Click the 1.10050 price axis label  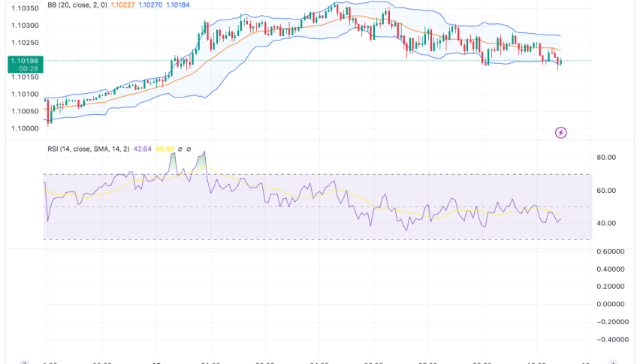(x=25, y=111)
